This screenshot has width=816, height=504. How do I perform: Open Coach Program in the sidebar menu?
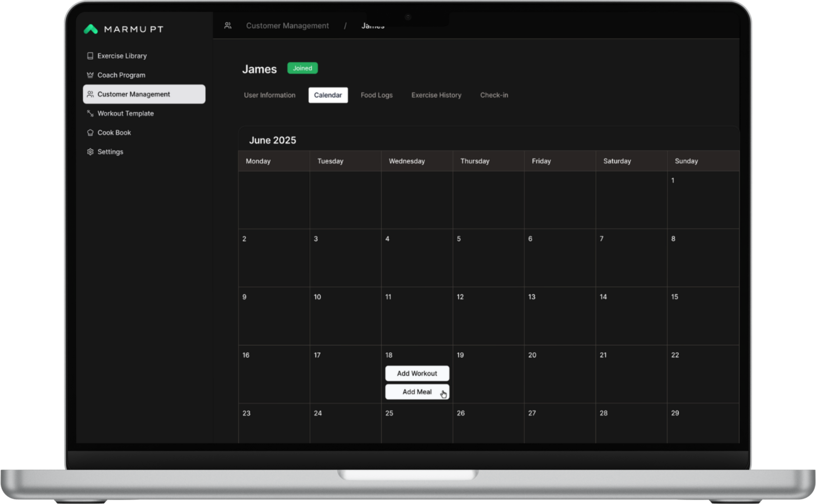(121, 75)
